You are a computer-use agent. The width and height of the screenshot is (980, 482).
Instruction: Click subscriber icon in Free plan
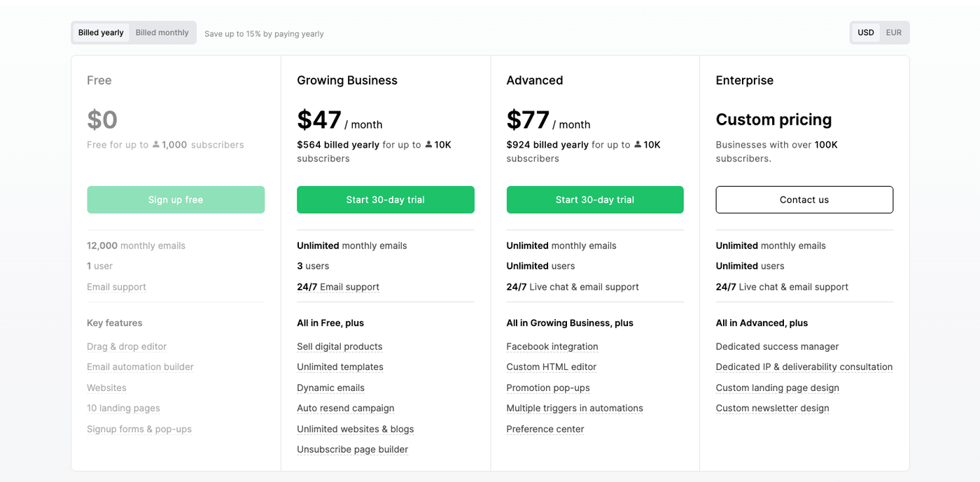pos(156,145)
